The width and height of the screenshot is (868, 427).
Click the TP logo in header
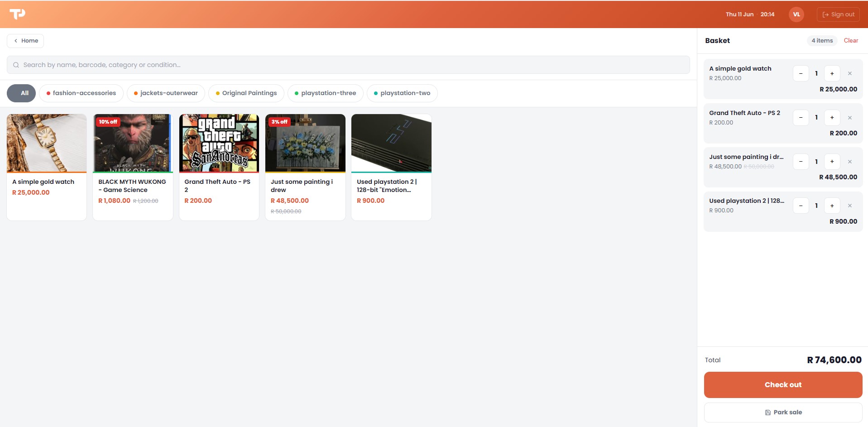pyautogui.click(x=17, y=14)
